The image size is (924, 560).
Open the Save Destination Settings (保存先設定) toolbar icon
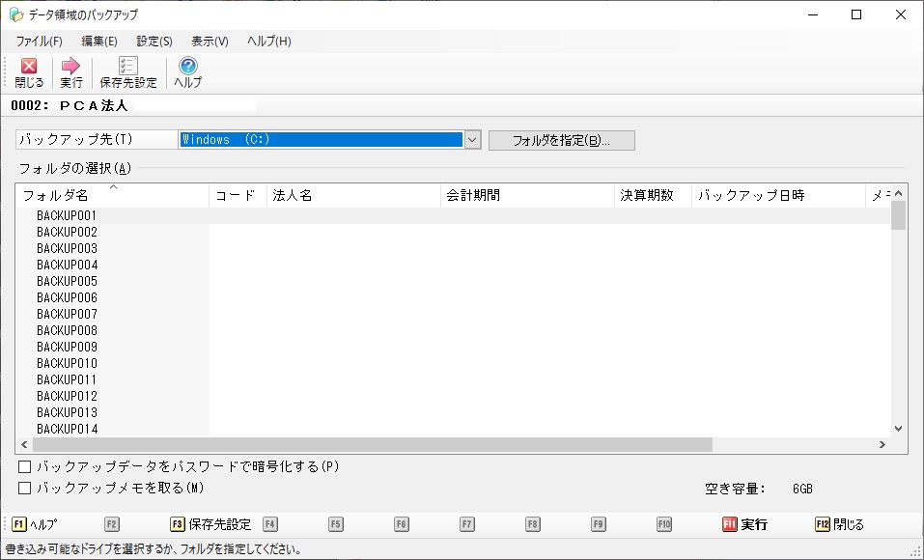coord(127,67)
